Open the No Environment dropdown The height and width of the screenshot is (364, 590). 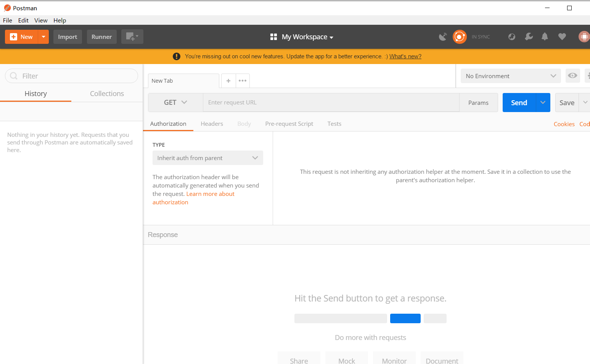(x=511, y=76)
